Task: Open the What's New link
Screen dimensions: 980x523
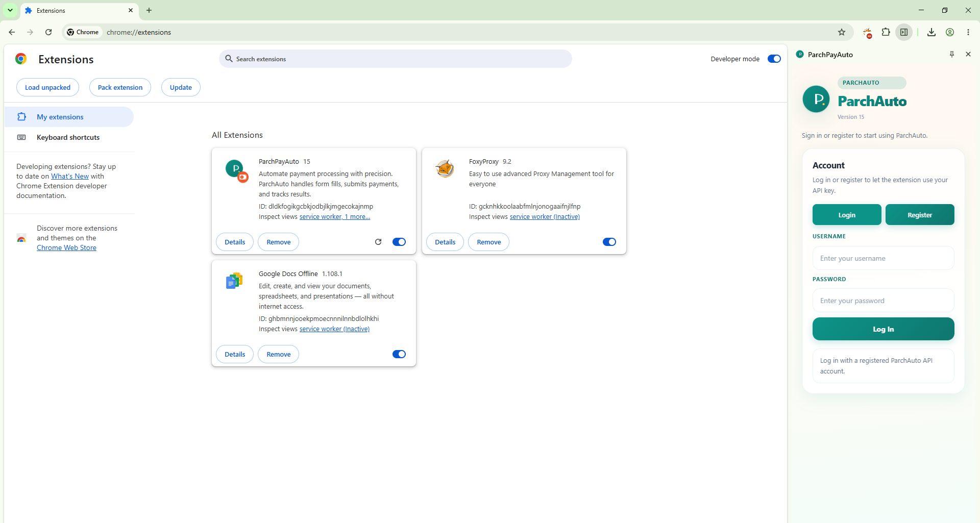Action: click(x=70, y=176)
